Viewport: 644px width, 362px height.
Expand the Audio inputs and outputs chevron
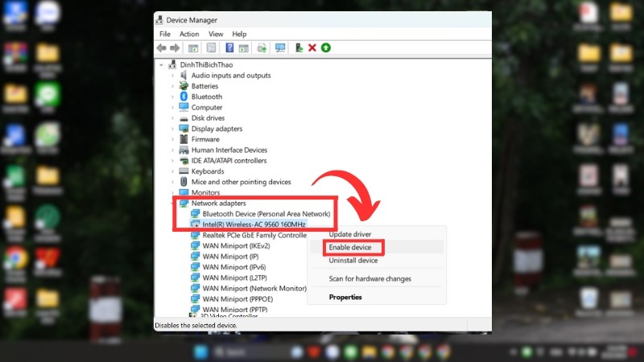(x=172, y=76)
